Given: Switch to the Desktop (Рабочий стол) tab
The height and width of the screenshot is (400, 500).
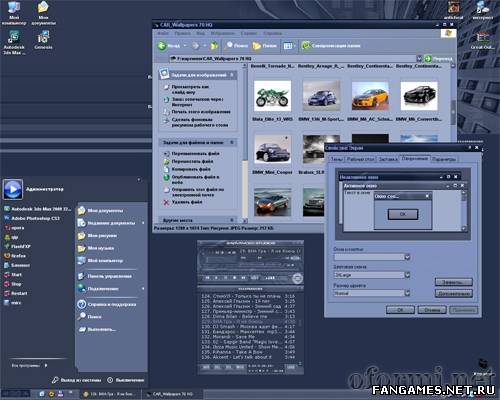Looking at the screenshot, I should (360, 159).
